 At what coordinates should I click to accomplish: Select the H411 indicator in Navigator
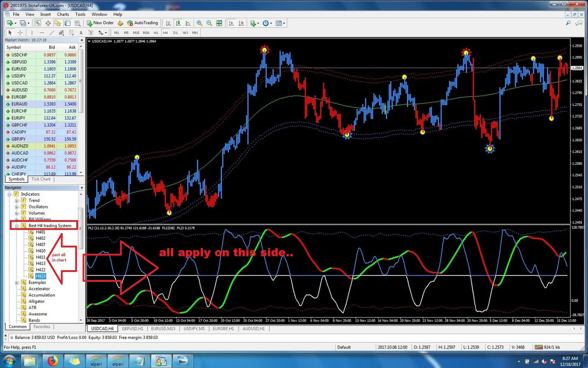pyautogui.click(x=40, y=257)
